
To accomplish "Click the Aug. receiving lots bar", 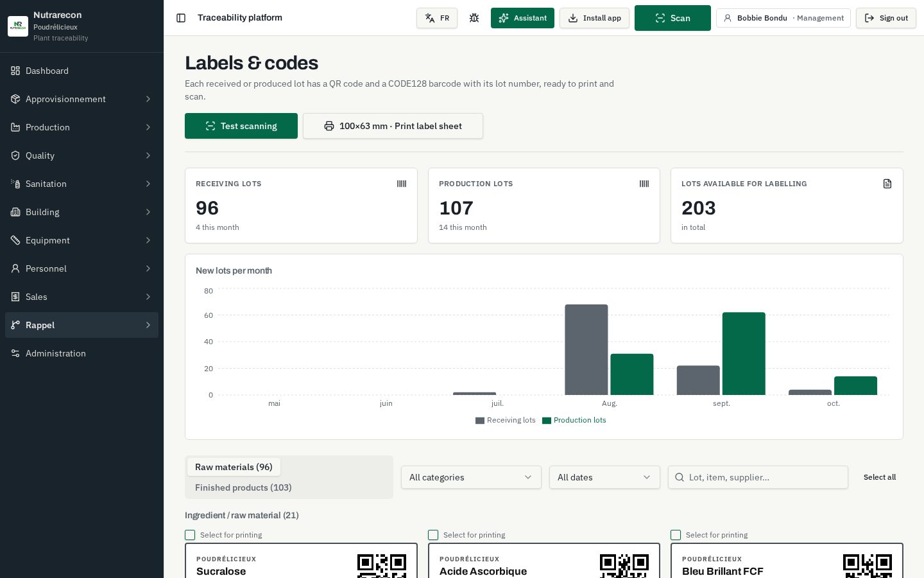I will tap(586, 350).
